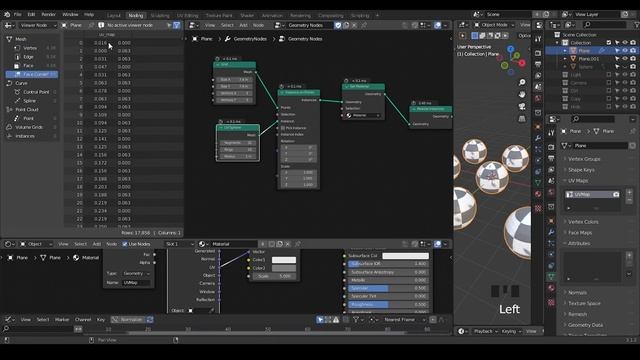
Task: Switch to the Shading workspace tab
Action: [x=247, y=16]
